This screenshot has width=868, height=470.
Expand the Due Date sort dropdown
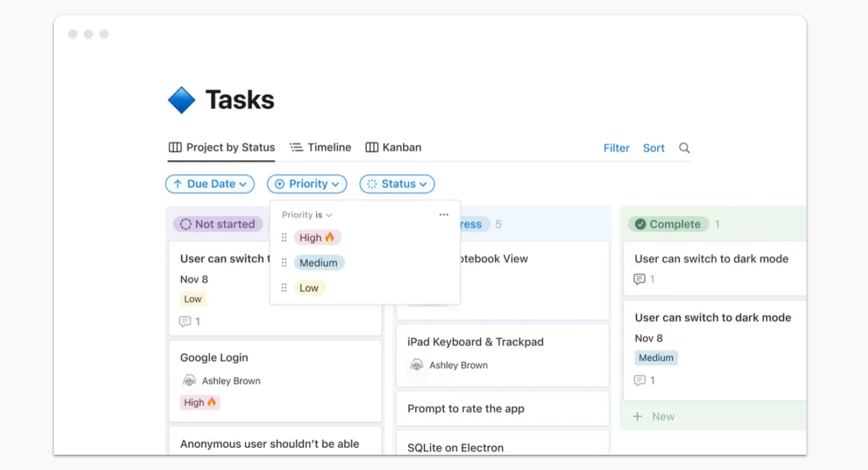click(x=210, y=184)
